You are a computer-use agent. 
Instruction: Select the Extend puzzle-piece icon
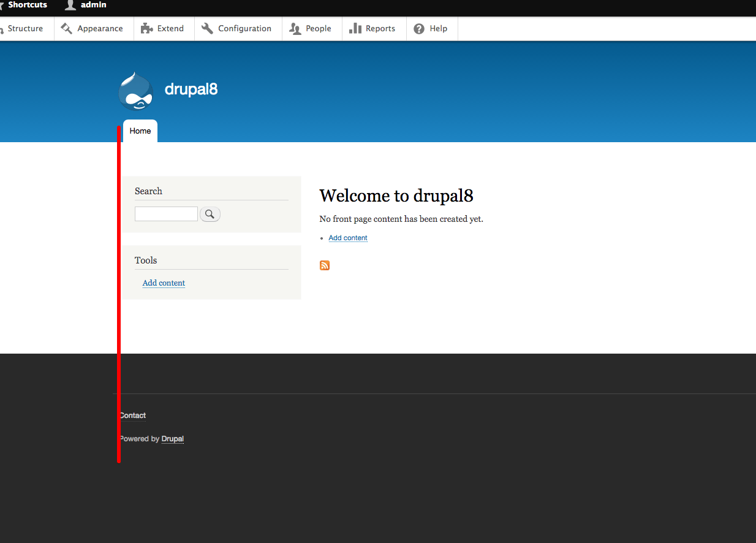click(x=146, y=28)
